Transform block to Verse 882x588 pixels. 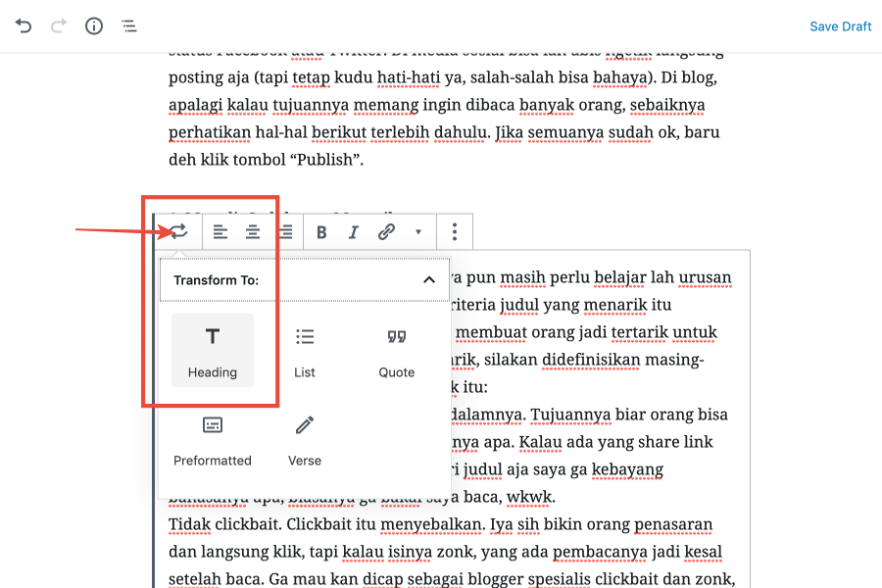pos(305,441)
